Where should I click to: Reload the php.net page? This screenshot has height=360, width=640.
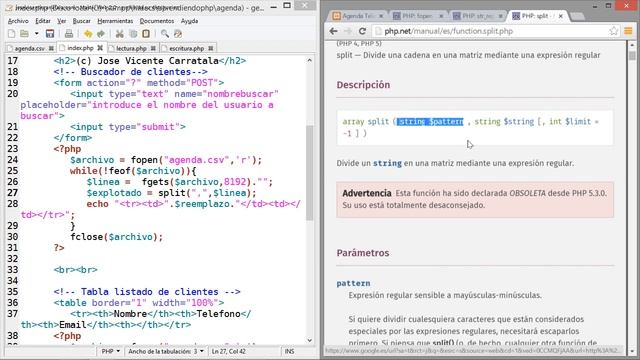pyautogui.click(x=362, y=31)
